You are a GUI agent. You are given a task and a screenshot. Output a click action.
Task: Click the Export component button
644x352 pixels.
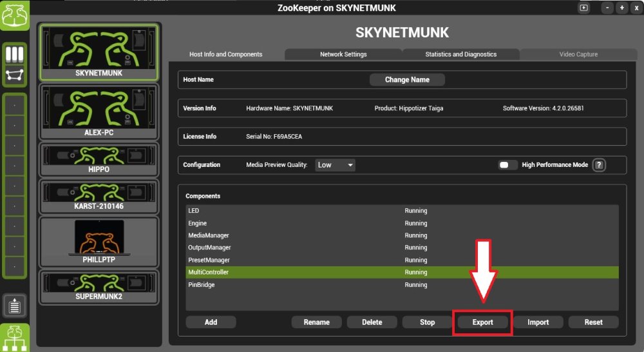click(x=482, y=322)
